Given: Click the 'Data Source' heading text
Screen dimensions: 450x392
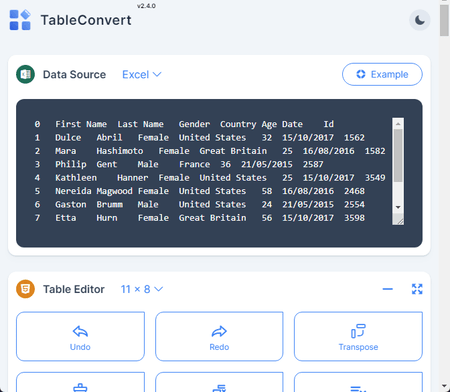Looking at the screenshot, I should tap(74, 74).
